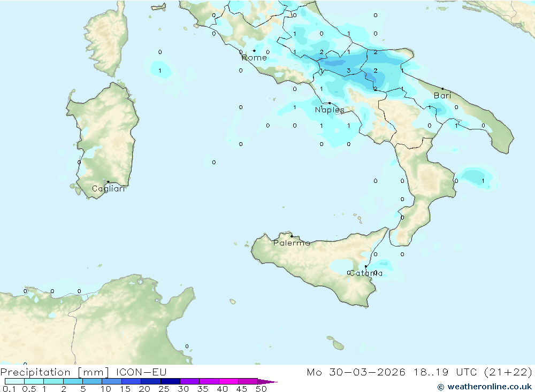Click the '18..19 UTC' time text
Image resolution: width=535 pixels, height=392 pixels.
(x=446, y=372)
